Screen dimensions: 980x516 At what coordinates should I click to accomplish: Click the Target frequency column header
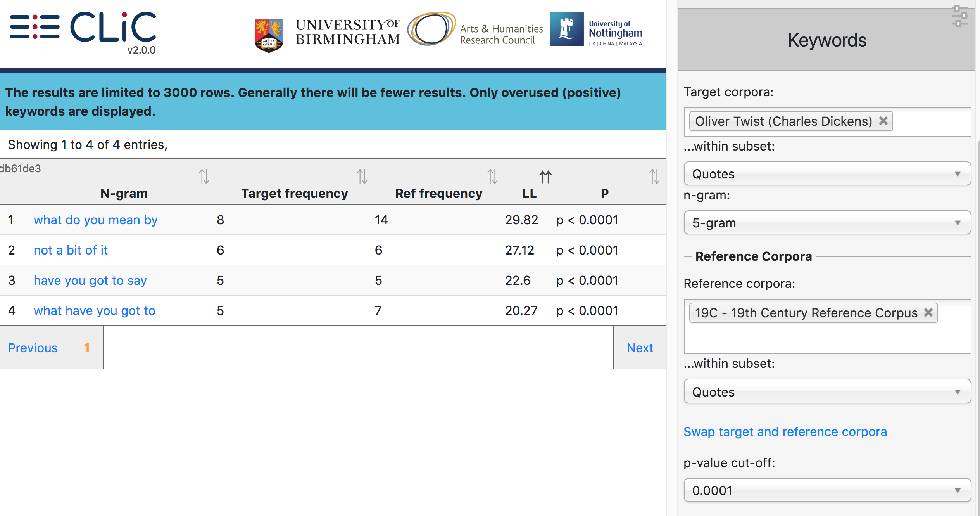(x=295, y=193)
